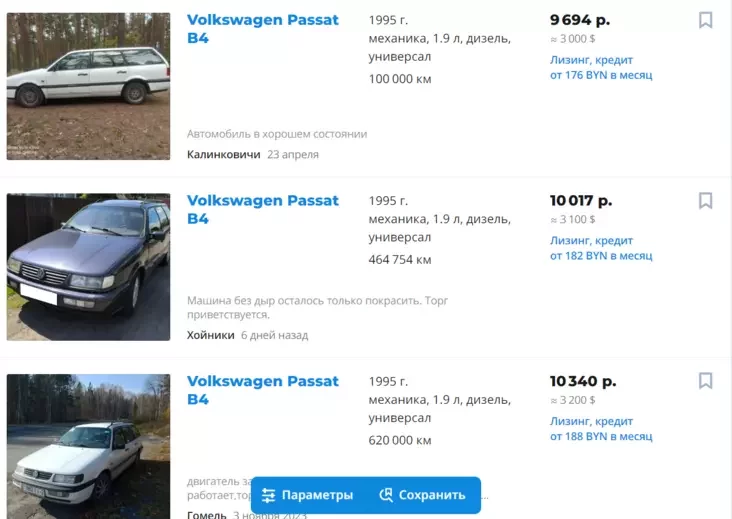
Task: Click the 10 017 р. price
Action: pos(581,201)
